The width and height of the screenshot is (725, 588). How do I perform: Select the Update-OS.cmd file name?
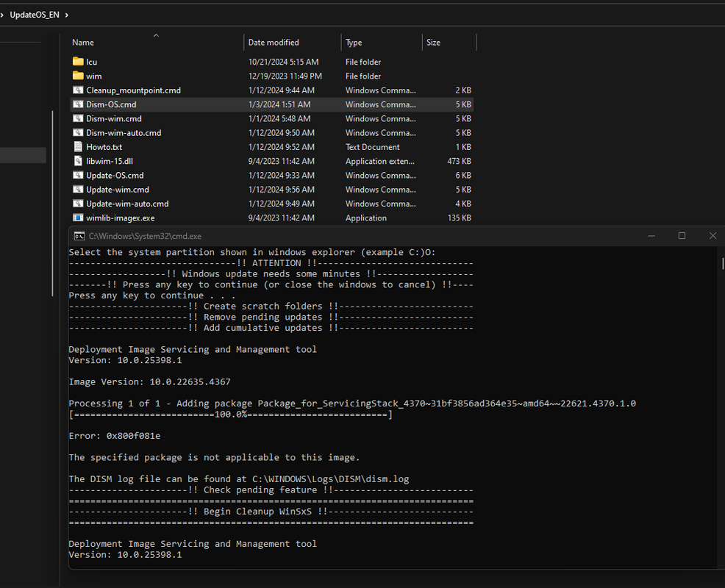click(115, 175)
